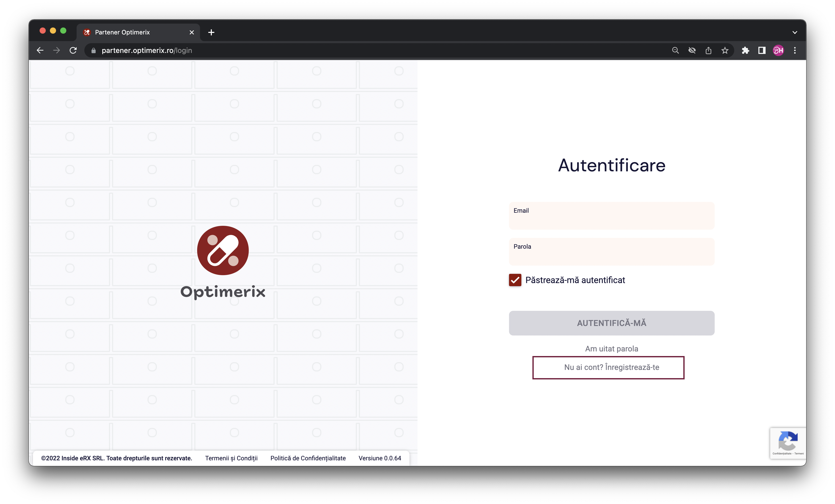The image size is (835, 504).
Task: Click the address bar URL partener.optimerix.ro/login
Action: coord(147,50)
